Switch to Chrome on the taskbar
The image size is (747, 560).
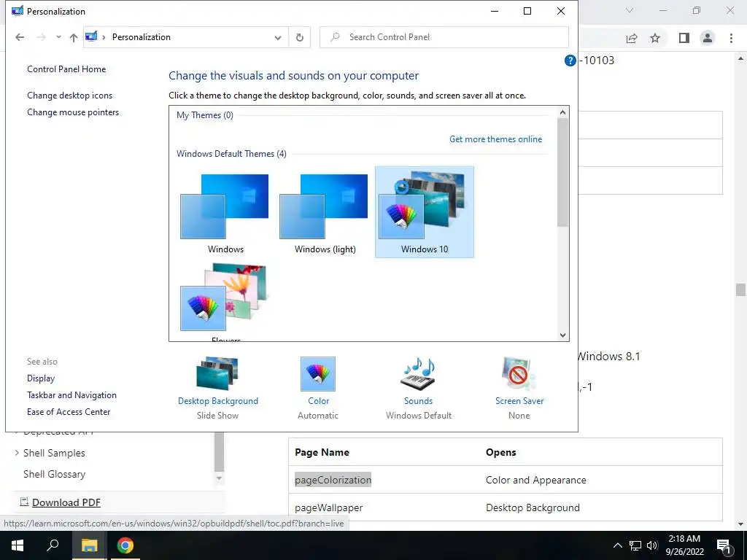click(x=125, y=545)
